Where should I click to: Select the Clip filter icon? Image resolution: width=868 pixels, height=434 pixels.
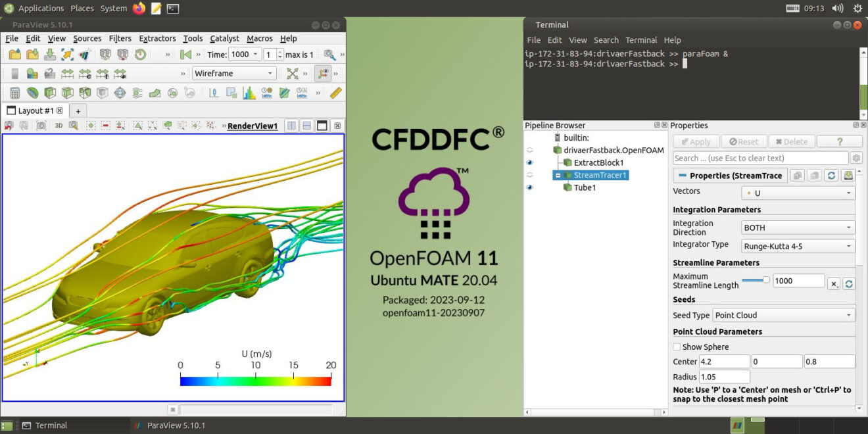pyautogui.click(x=51, y=92)
